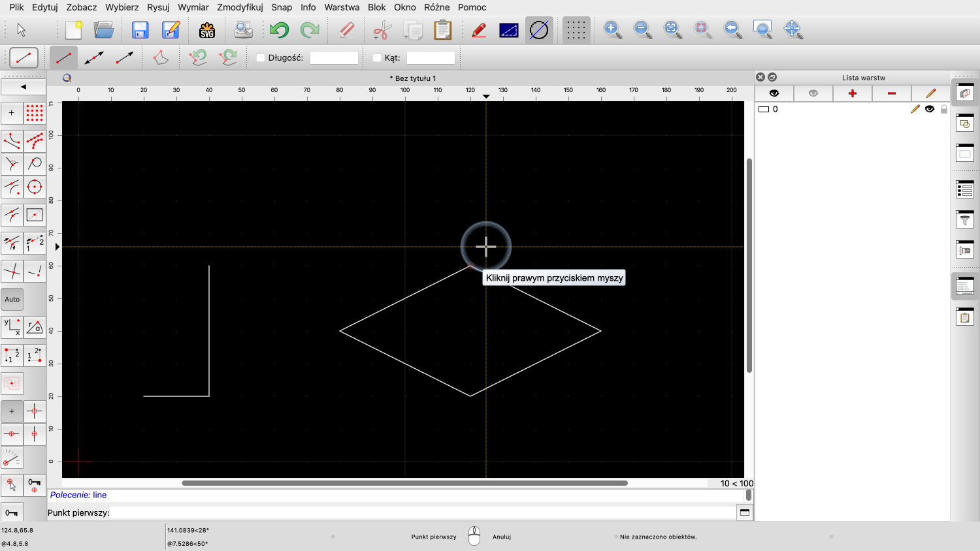The height and width of the screenshot is (551, 980).
Task: Toggle grid display with the dotted grid icon
Action: point(576,30)
